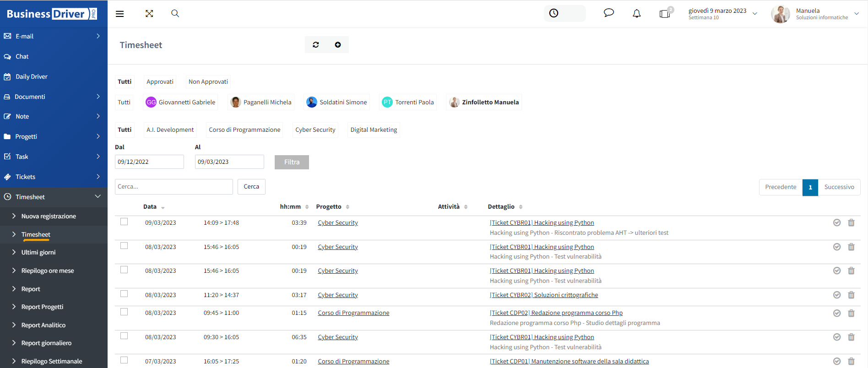Filter by Non Approvati status
The height and width of the screenshot is (368, 868).
point(208,81)
